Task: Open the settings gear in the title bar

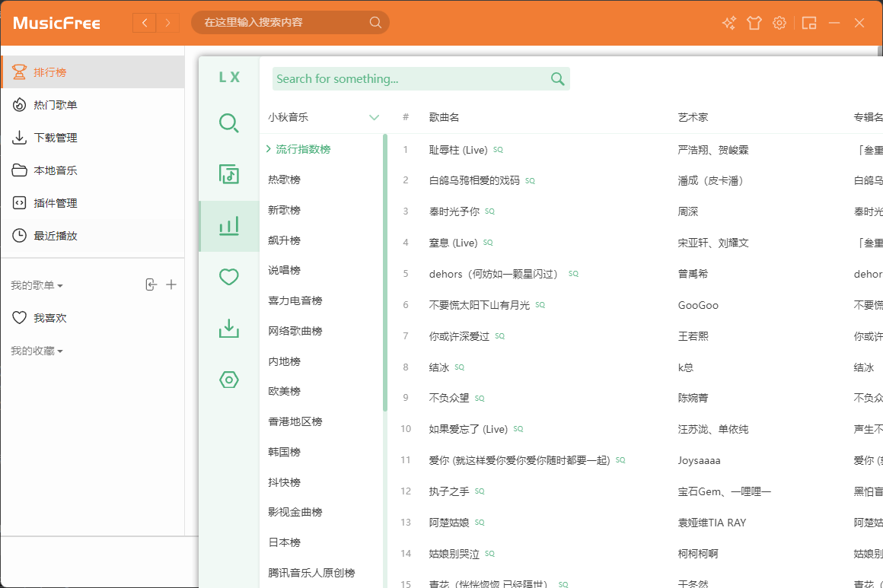Action: 779,23
